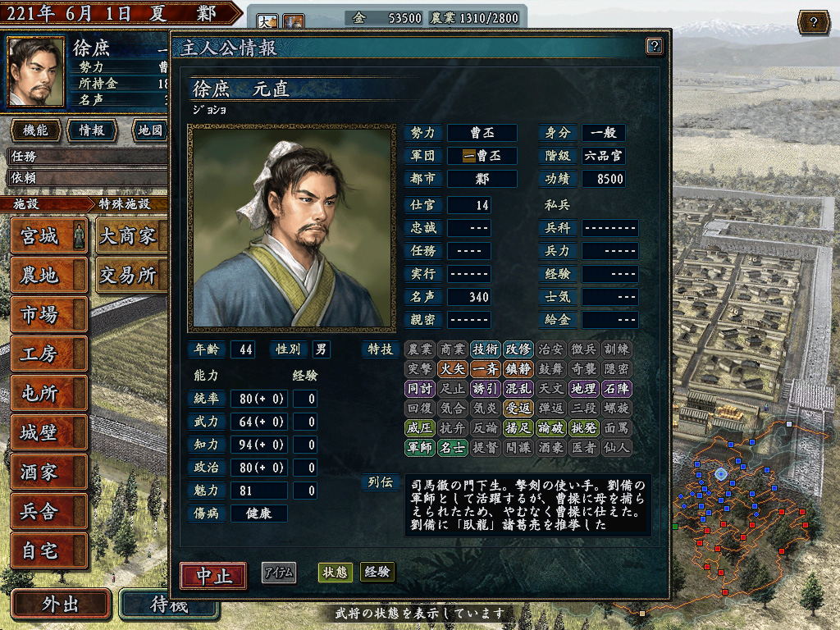This screenshot has height=630, width=840.
Task: Expand the 任務 mission bar
Action: tap(87, 157)
